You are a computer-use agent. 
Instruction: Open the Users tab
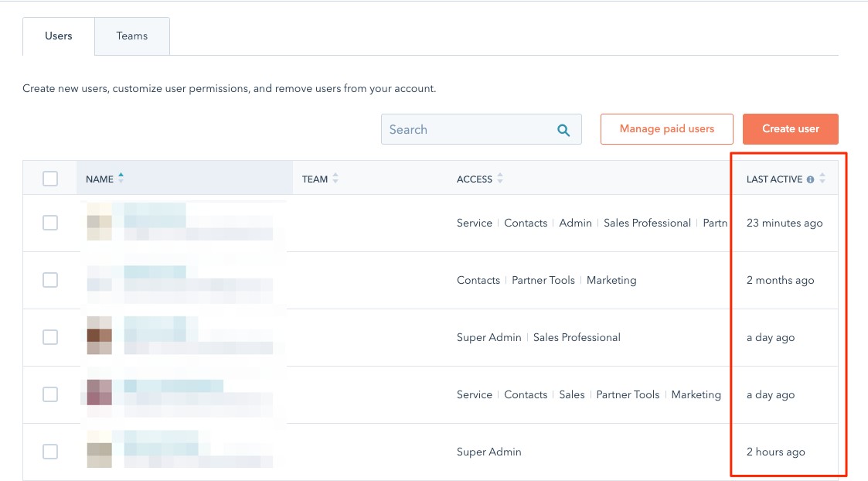click(x=58, y=36)
